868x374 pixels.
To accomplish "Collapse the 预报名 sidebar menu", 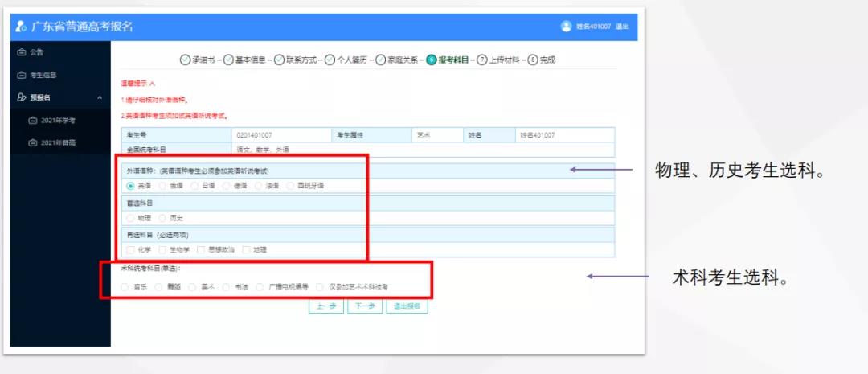I will (x=100, y=97).
